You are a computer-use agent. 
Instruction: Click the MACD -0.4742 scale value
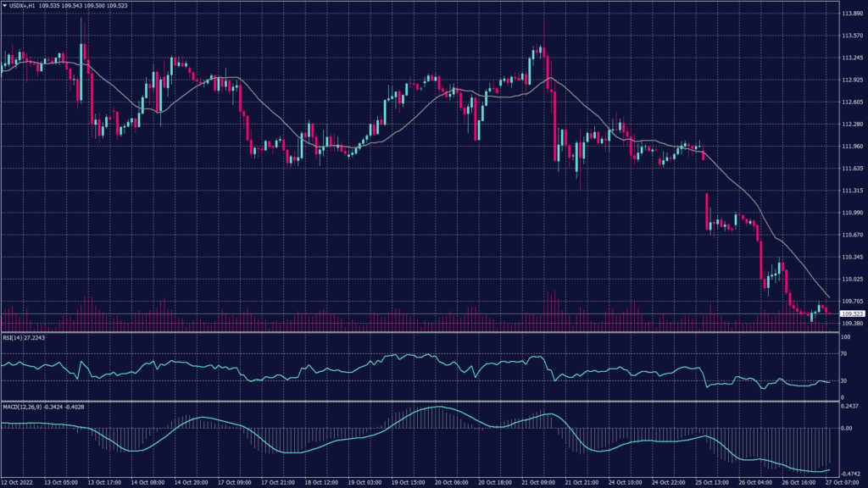pyautogui.click(x=850, y=474)
